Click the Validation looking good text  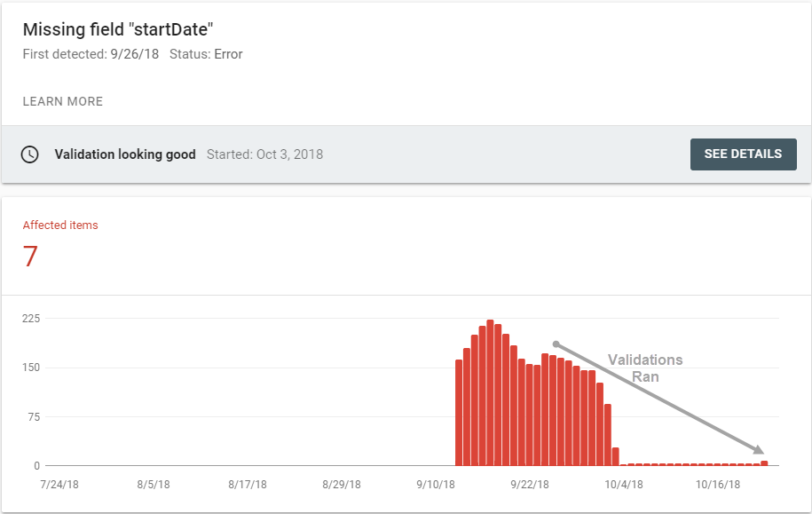pyautogui.click(x=125, y=154)
